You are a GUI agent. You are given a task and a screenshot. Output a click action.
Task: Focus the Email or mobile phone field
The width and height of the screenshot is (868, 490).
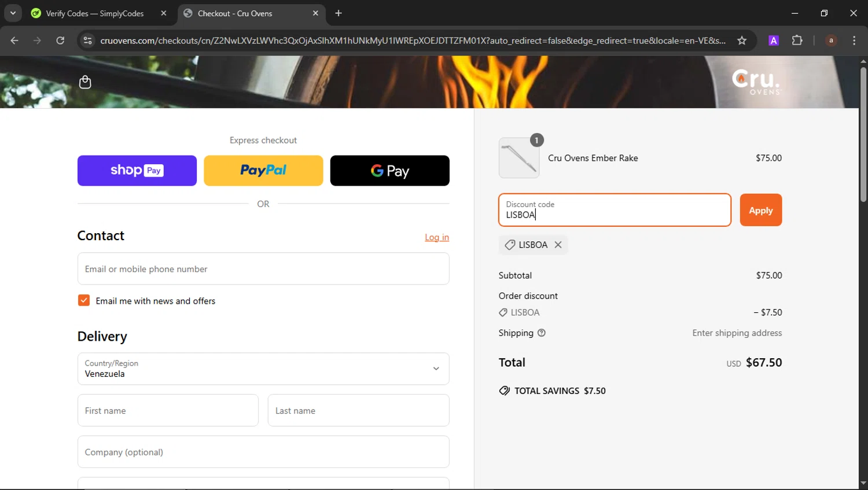point(263,268)
